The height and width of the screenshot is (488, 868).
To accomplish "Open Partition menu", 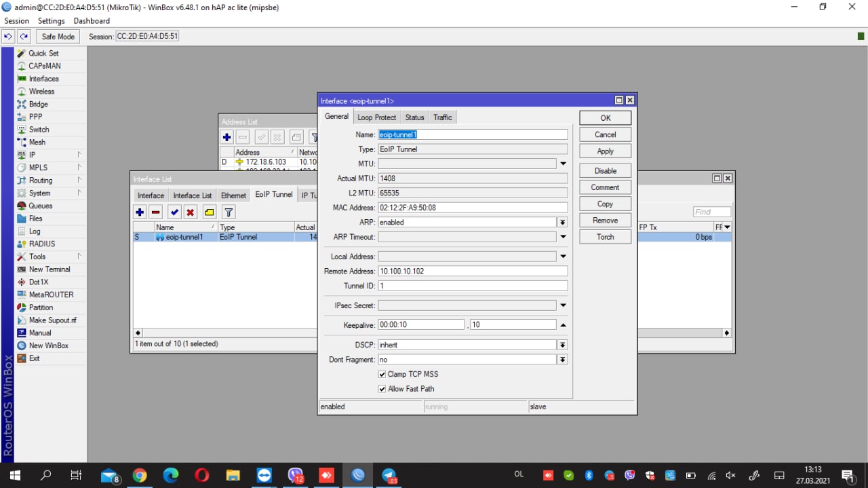I will [41, 307].
